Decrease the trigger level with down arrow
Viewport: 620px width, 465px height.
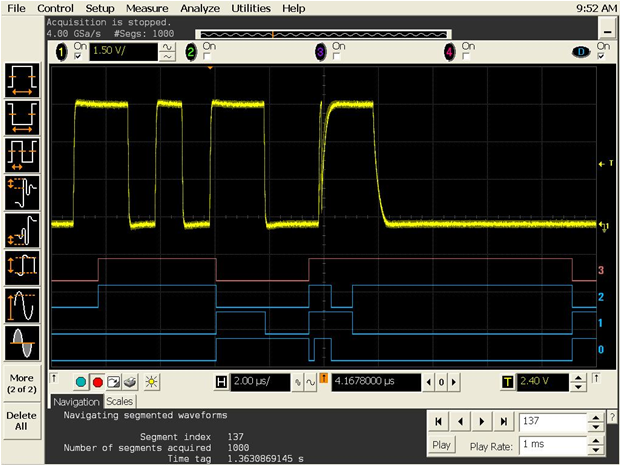click(x=578, y=387)
